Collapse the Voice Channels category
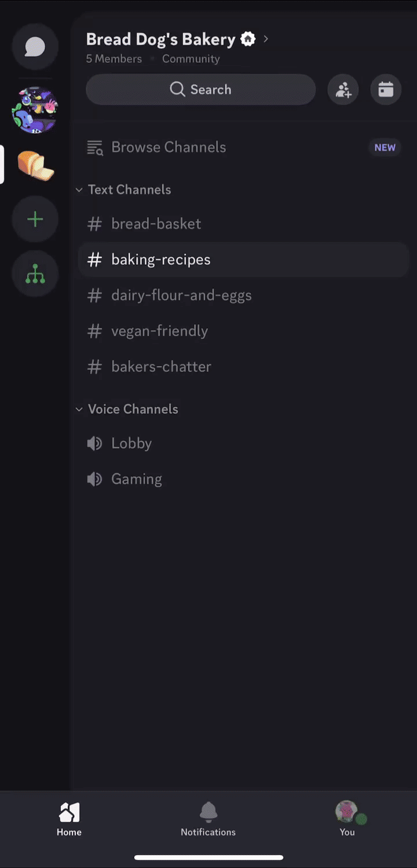The image size is (417, 868). (x=132, y=409)
